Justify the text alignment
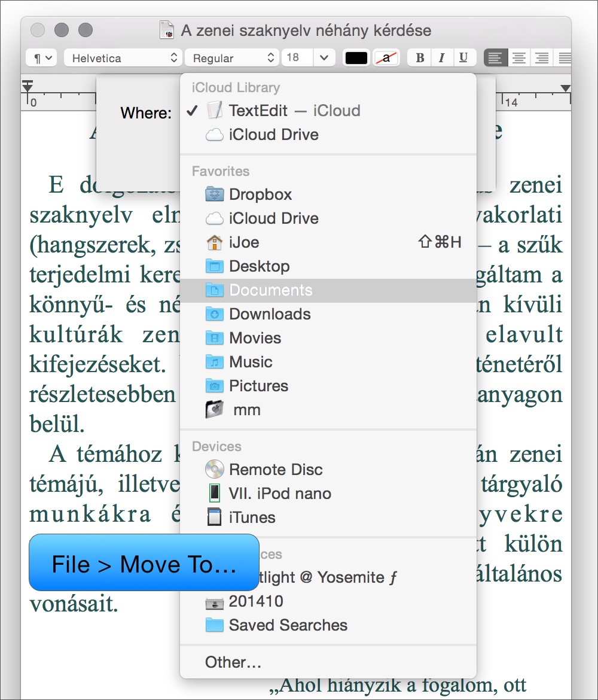The width and height of the screenshot is (598, 700). (x=563, y=58)
